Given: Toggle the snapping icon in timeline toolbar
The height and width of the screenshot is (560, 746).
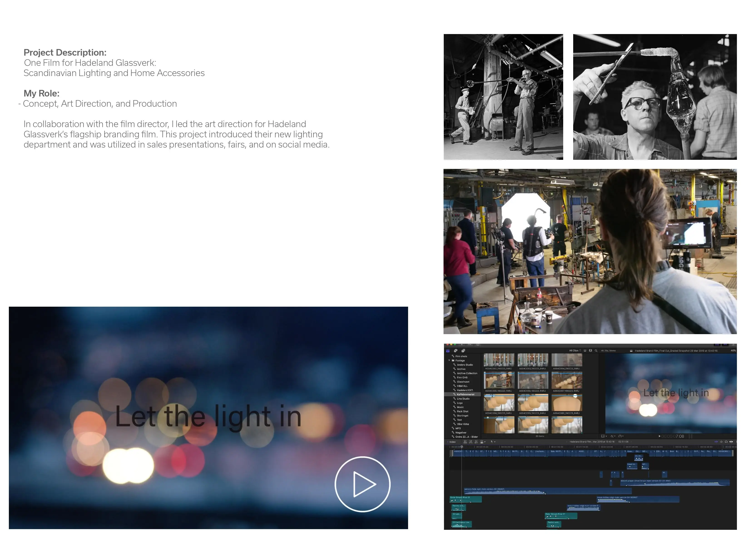Looking at the screenshot, I should pyautogui.click(x=731, y=442).
